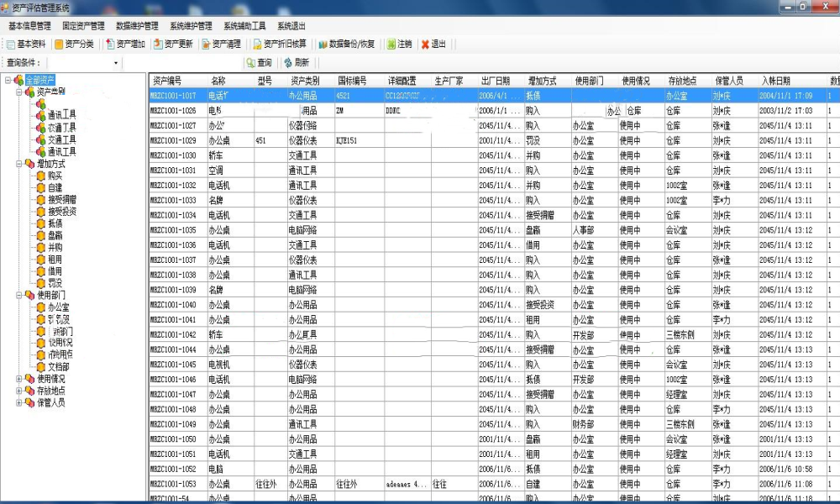Screen dimensions: 840x504
Task: Select row MBZC1001-1017
Action: coord(494,95)
